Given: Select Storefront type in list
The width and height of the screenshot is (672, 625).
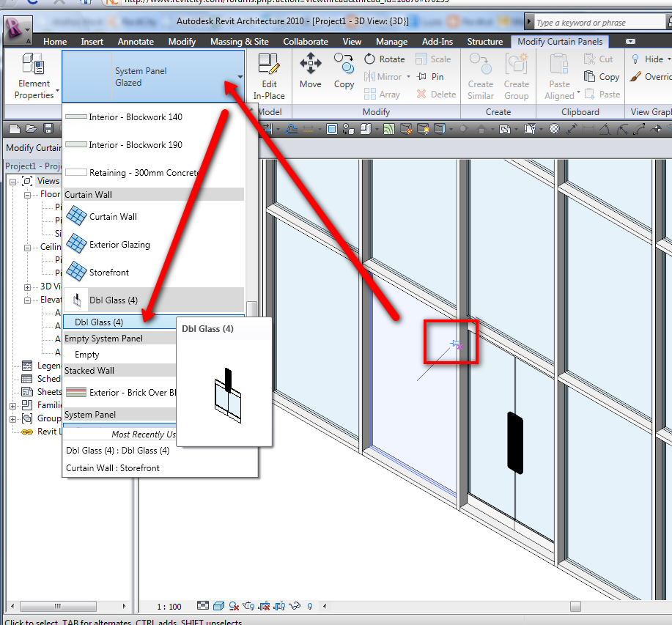Looking at the screenshot, I should coord(154,272).
